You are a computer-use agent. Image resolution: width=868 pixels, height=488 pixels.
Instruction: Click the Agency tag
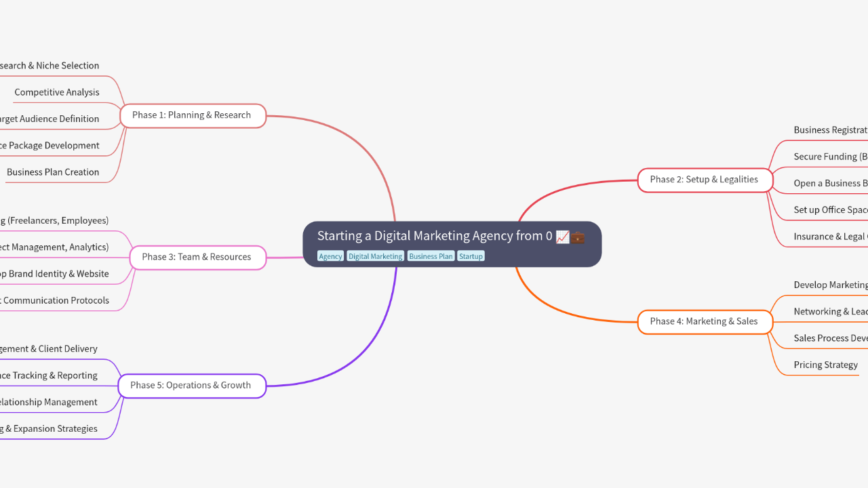[x=330, y=256]
